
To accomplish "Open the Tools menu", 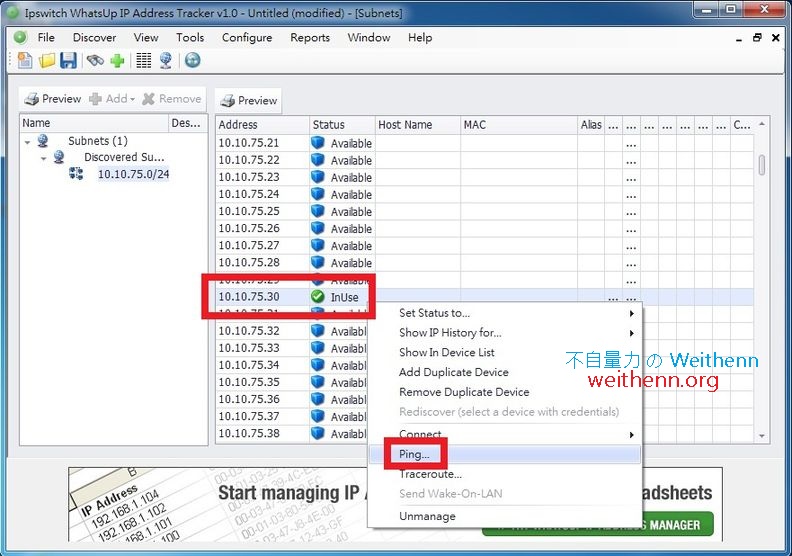I will point(190,37).
